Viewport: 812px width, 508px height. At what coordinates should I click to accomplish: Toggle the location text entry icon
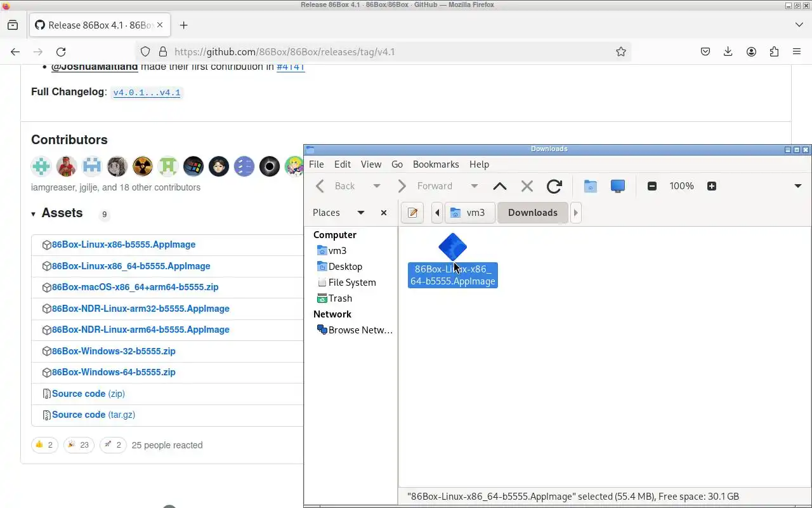coord(412,213)
